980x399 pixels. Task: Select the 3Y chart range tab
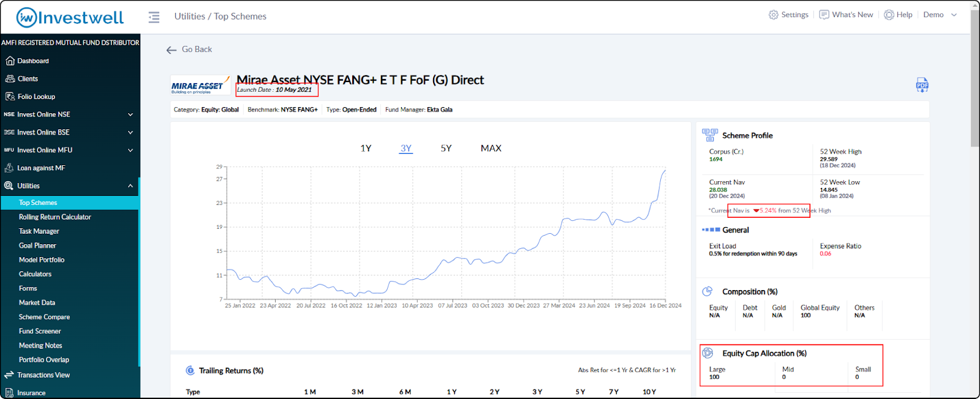(406, 148)
